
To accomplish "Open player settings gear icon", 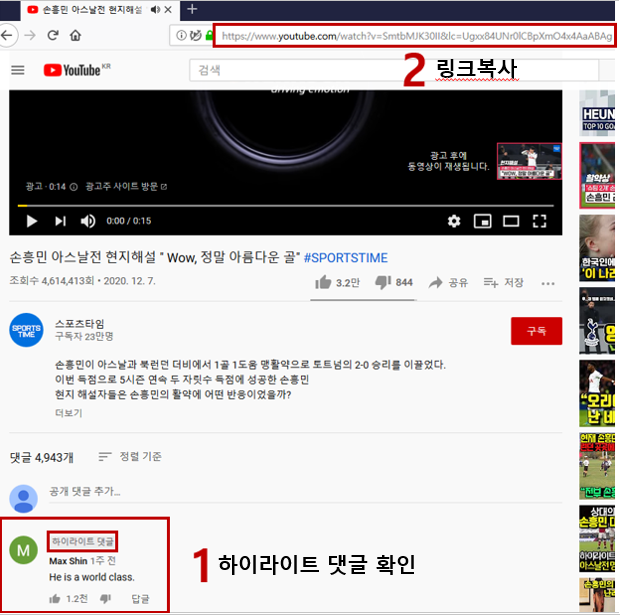I will click(454, 221).
